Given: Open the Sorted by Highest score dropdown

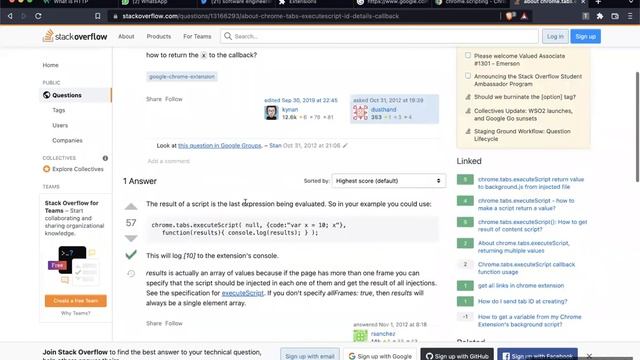Looking at the screenshot, I should pyautogui.click(x=388, y=181).
